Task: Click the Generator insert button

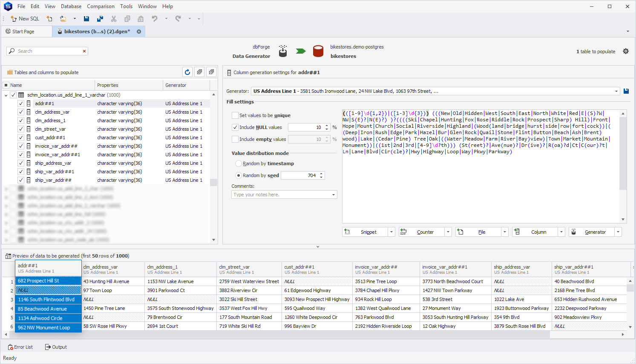Action: 592,232
